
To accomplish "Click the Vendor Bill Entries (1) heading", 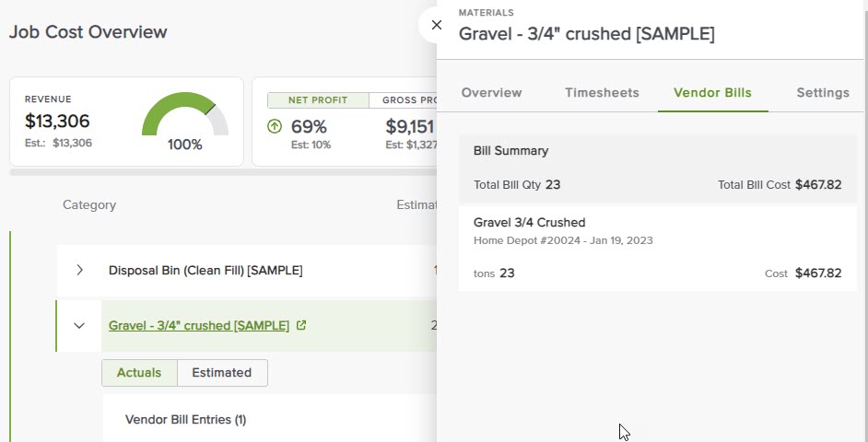I will pos(185,420).
